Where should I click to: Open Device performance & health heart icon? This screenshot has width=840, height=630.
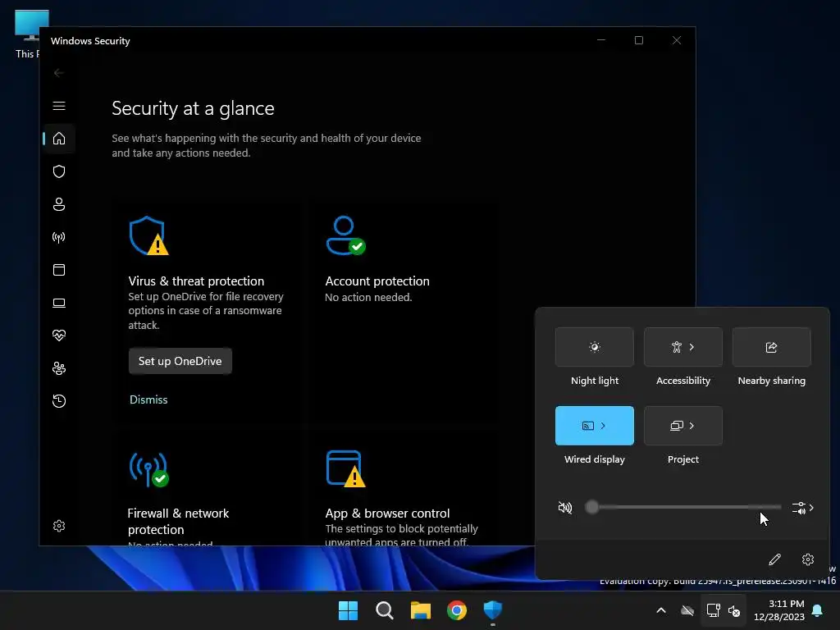(x=59, y=336)
